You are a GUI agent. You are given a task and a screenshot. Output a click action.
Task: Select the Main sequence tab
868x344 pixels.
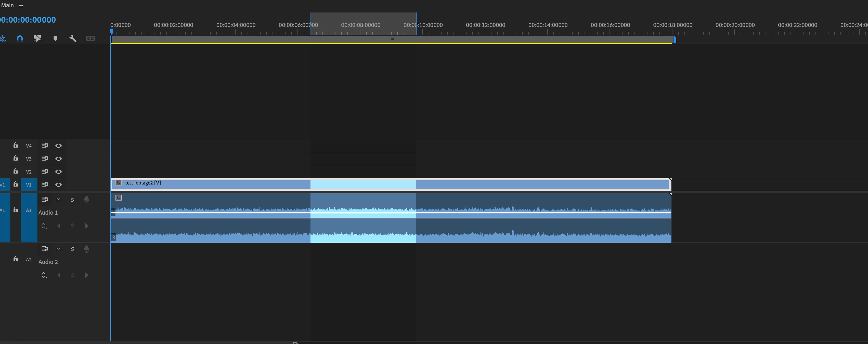tap(8, 5)
